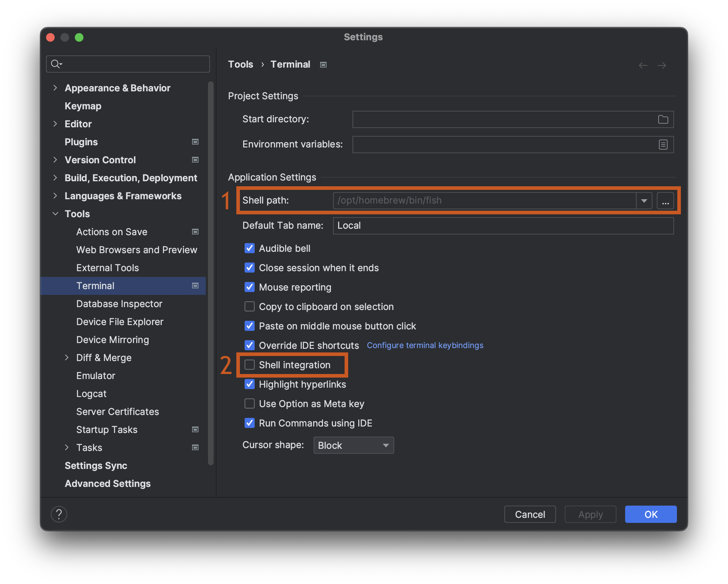Click the back navigation arrow
This screenshot has width=728, height=584.
pyautogui.click(x=643, y=65)
